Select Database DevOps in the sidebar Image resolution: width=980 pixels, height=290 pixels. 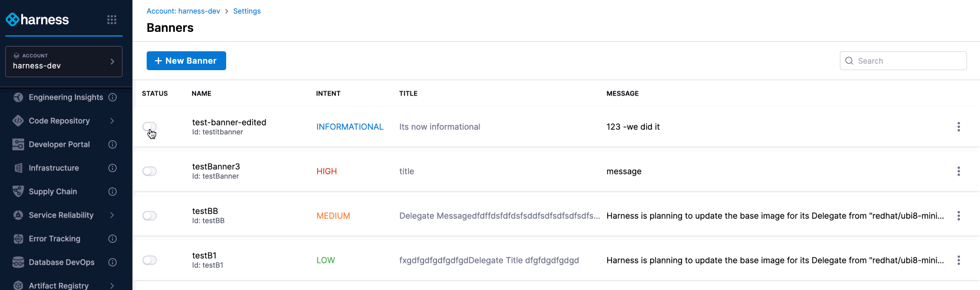[x=61, y=262]
